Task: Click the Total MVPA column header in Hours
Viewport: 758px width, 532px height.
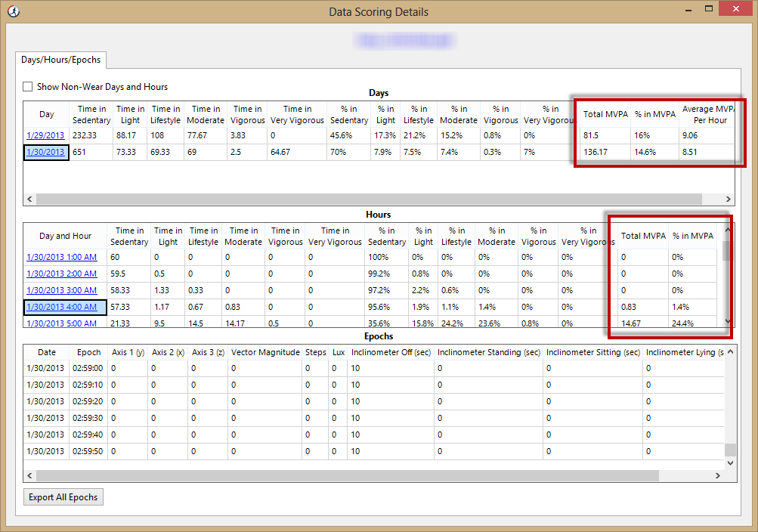Action: (x=642, y=235)
